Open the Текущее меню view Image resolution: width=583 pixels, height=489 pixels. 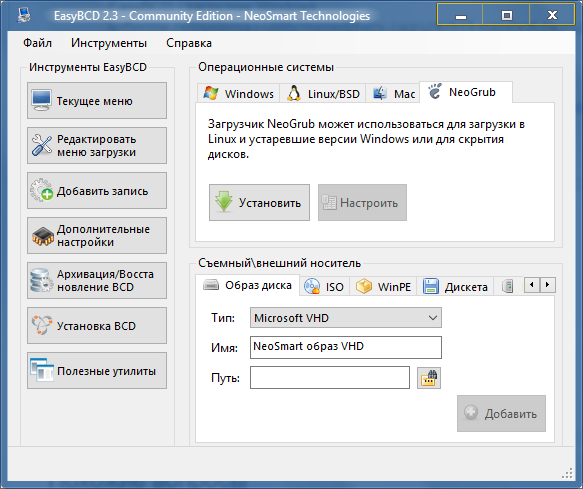97,101
